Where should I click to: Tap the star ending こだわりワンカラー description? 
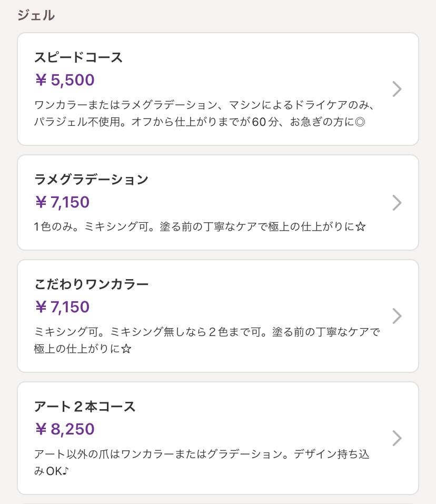click(x=126, y=349)
